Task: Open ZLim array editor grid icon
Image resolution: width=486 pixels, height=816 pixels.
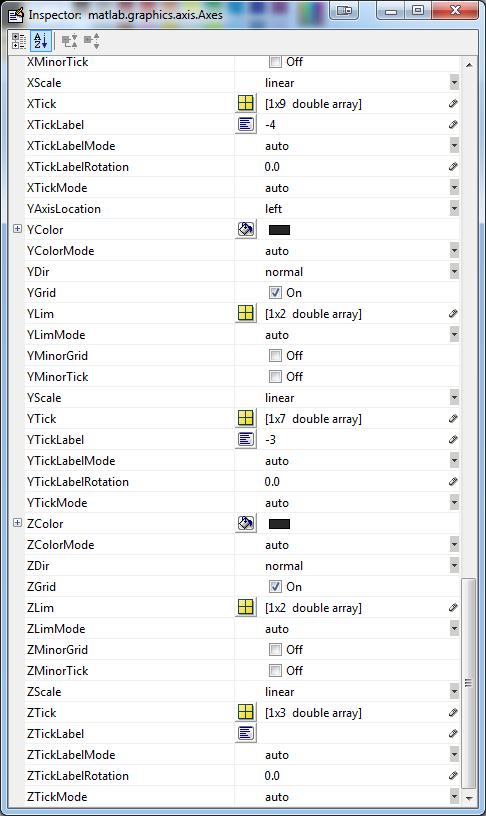Action: (x=246, y=607)
